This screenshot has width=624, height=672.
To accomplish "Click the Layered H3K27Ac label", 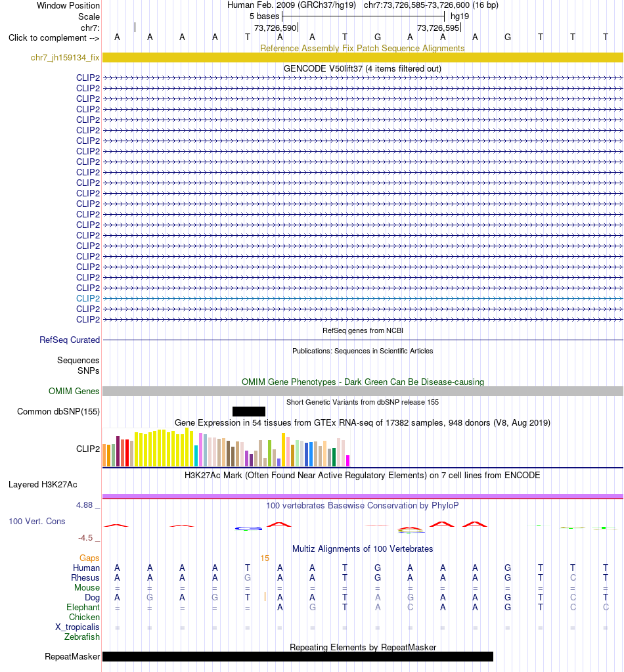I will tap(43, 484).
